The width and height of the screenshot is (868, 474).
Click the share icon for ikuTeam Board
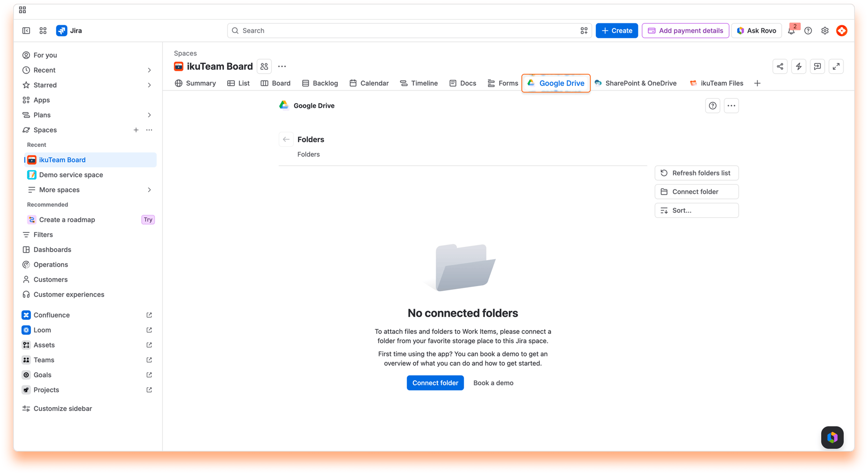[x=780, y=66]
